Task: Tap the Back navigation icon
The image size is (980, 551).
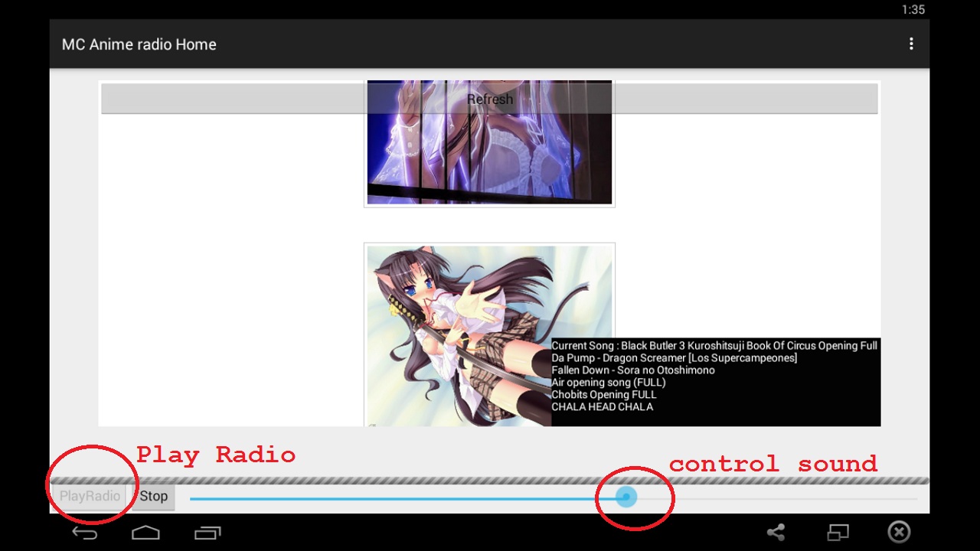Action: click(x=84, y=532)
